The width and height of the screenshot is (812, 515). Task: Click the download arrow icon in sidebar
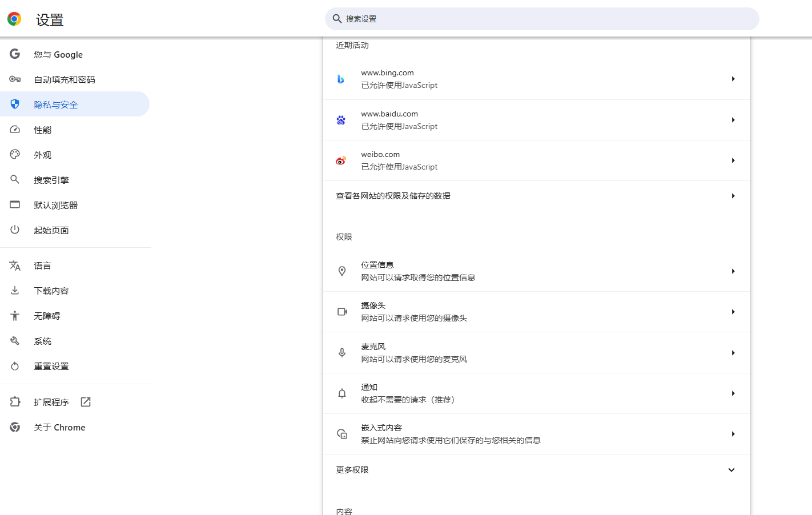15,291
